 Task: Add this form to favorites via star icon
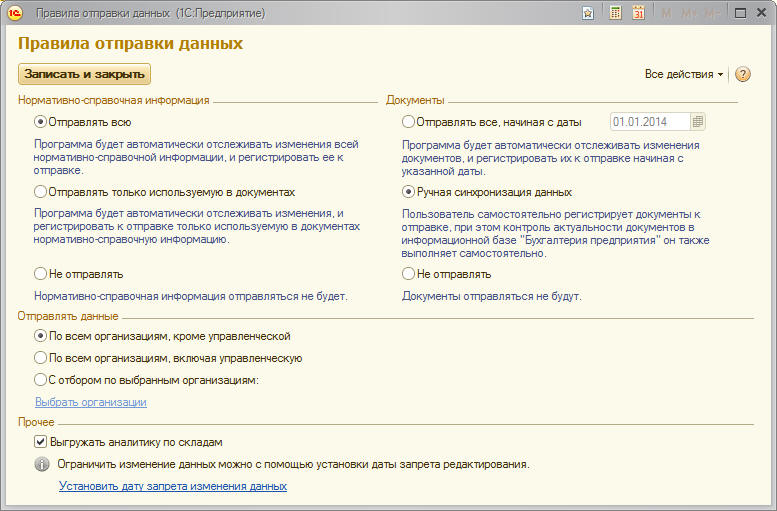tap(588, 13)
